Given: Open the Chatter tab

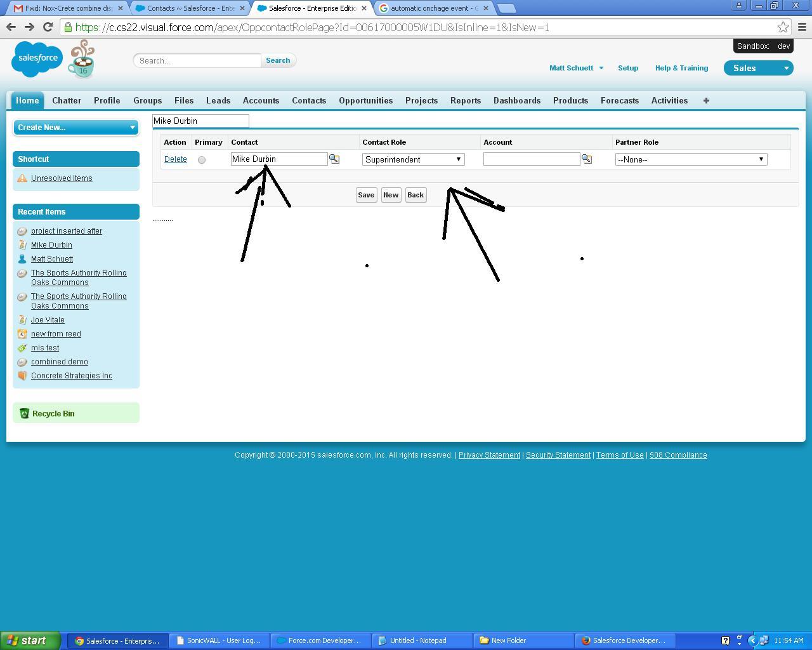Looking at the screenshot, I should point(67,100).
